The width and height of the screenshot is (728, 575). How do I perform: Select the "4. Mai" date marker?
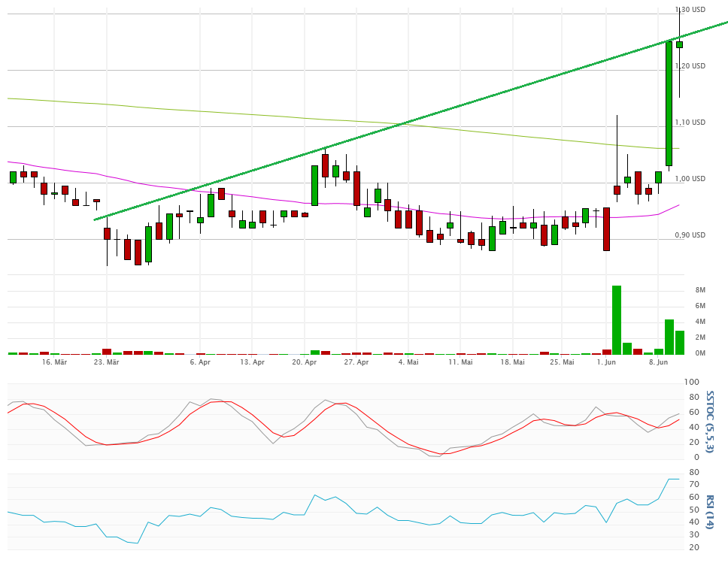coord(408,362)
